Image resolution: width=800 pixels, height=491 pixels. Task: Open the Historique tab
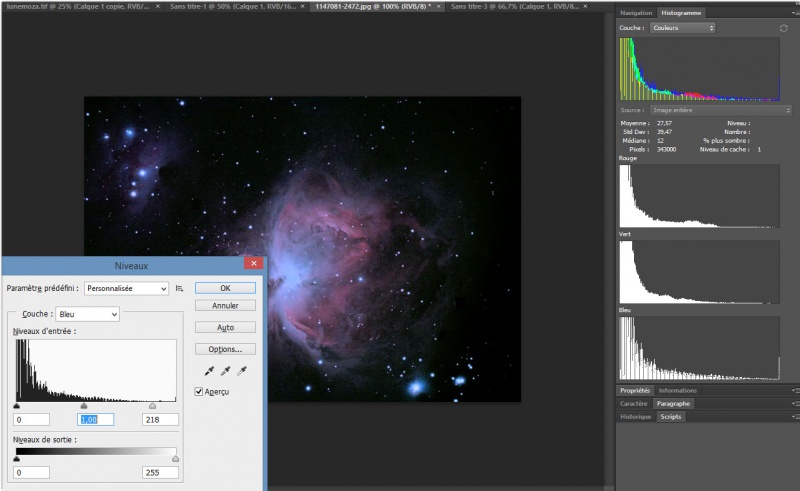[635, 416]
